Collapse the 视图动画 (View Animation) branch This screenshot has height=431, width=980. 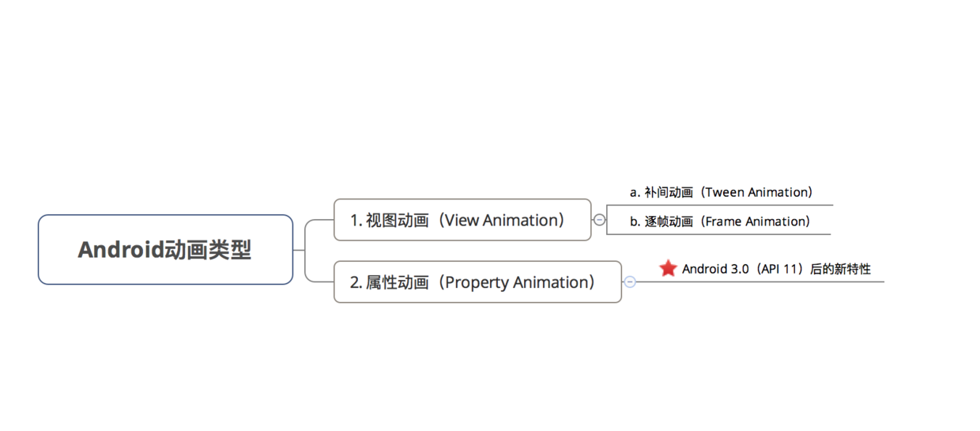(x=599, y=220)
